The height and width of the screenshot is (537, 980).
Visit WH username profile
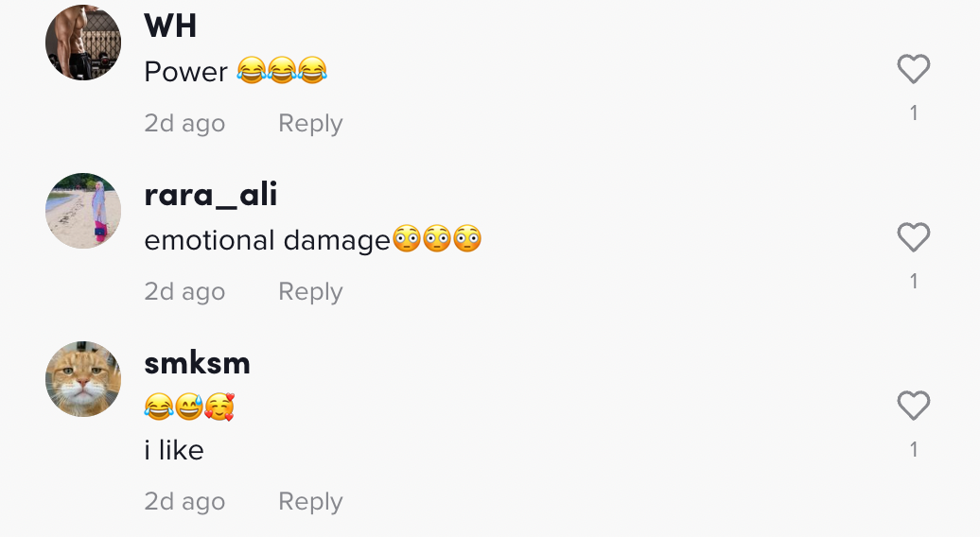(170, 26)
